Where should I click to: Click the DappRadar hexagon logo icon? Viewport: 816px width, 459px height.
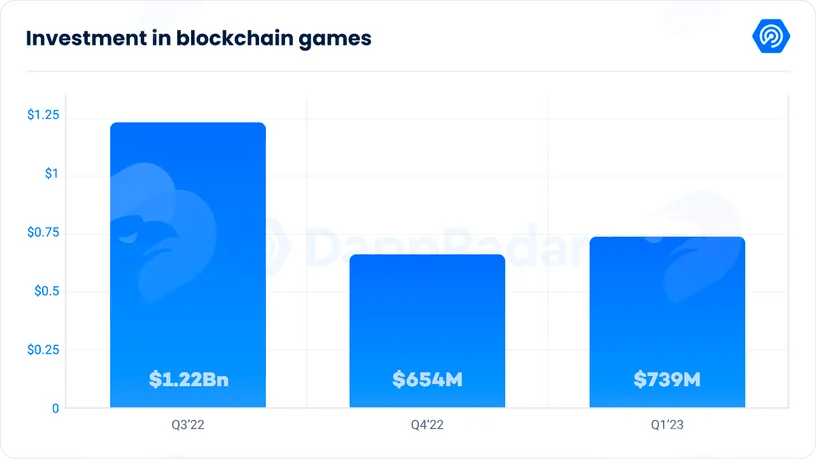click(771, 36)
